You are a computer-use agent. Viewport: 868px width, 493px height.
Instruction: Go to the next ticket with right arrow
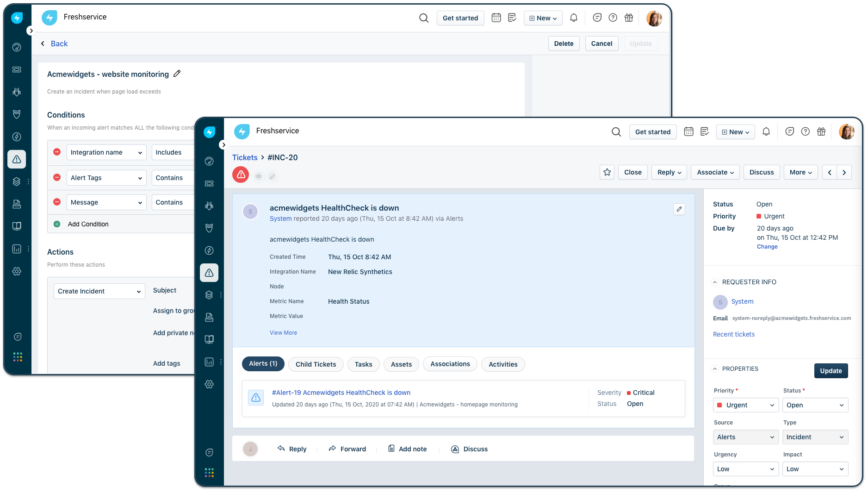click(844, 172)
